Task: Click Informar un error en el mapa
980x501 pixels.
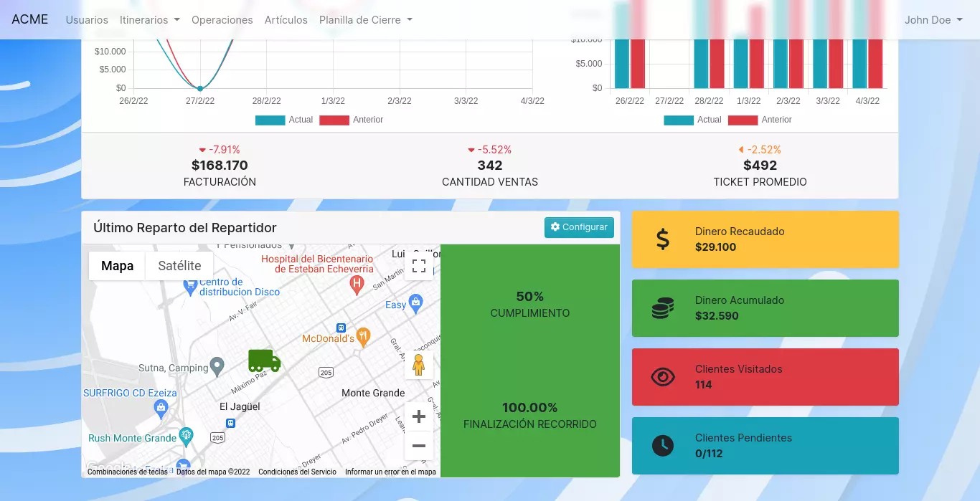Action: [x=390, y=472]
